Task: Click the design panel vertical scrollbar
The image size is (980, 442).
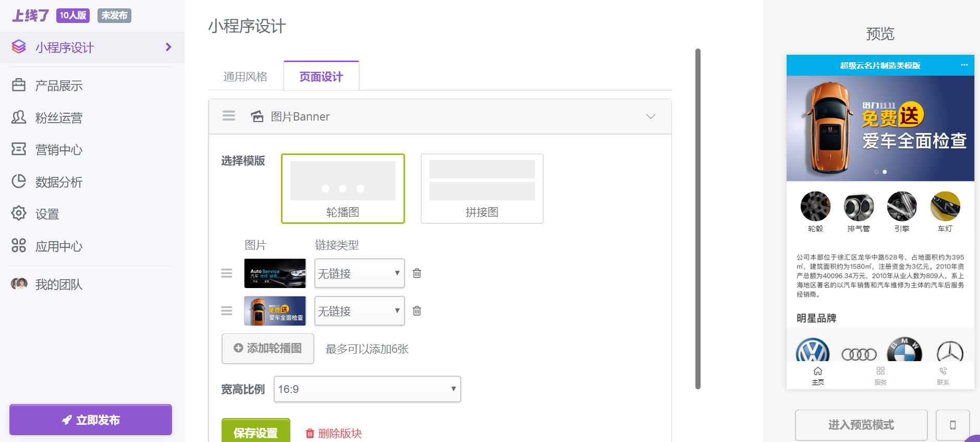Action: (x=698, y=219)
